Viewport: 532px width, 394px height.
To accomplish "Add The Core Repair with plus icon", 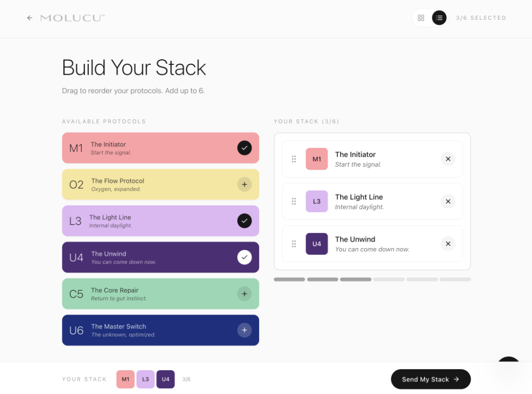I will coord(244,294).
